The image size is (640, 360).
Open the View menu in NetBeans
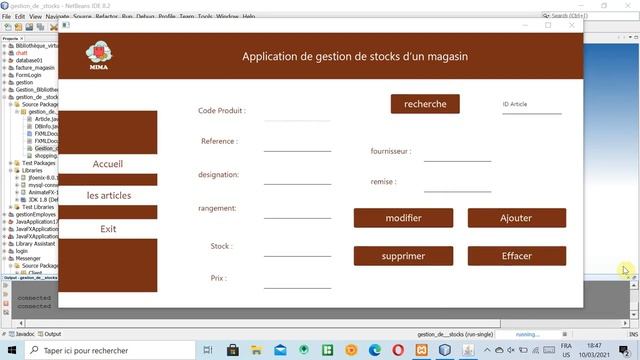(x=35, y=16)
